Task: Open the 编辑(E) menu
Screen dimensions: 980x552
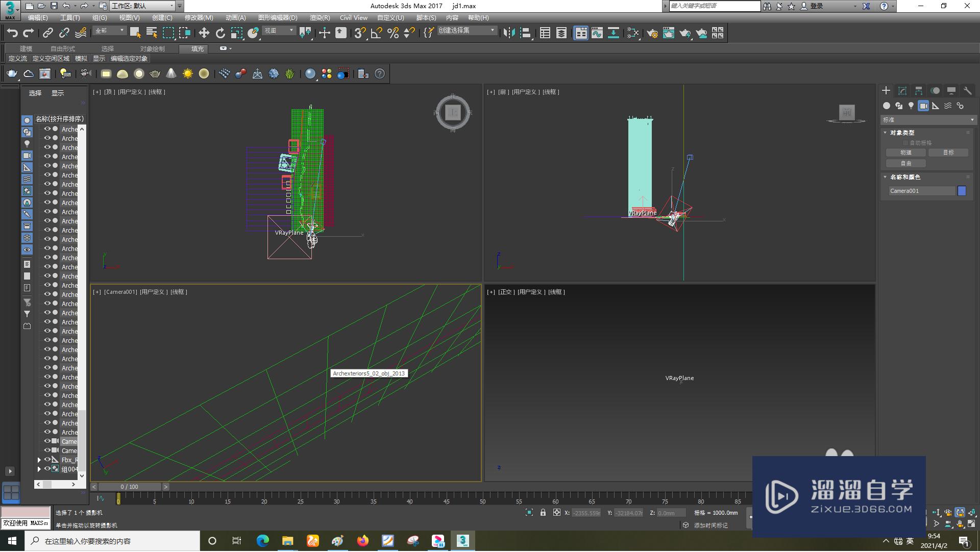Action: click(x=38, y=17)
